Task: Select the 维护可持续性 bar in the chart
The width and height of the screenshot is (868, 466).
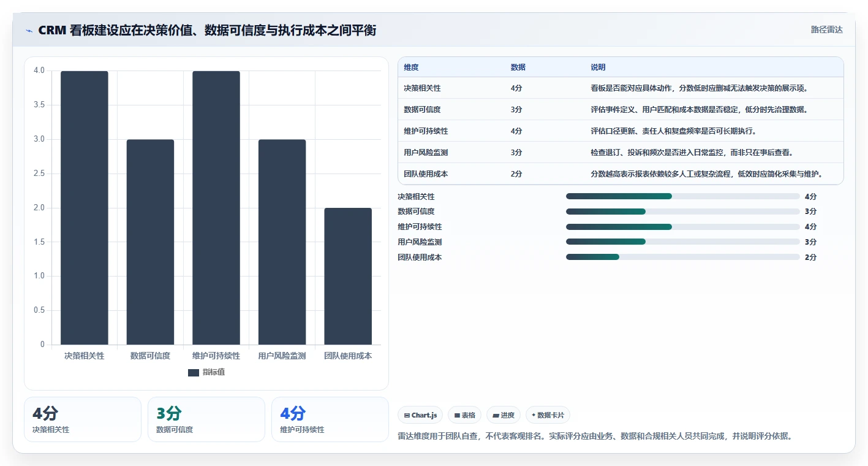Action: (x=216, y=208)
